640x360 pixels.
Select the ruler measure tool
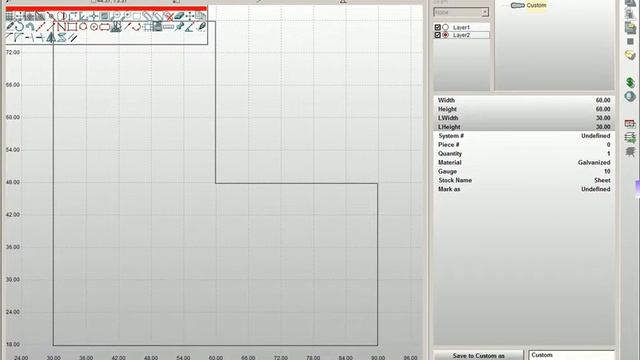[x=169, y=27]
